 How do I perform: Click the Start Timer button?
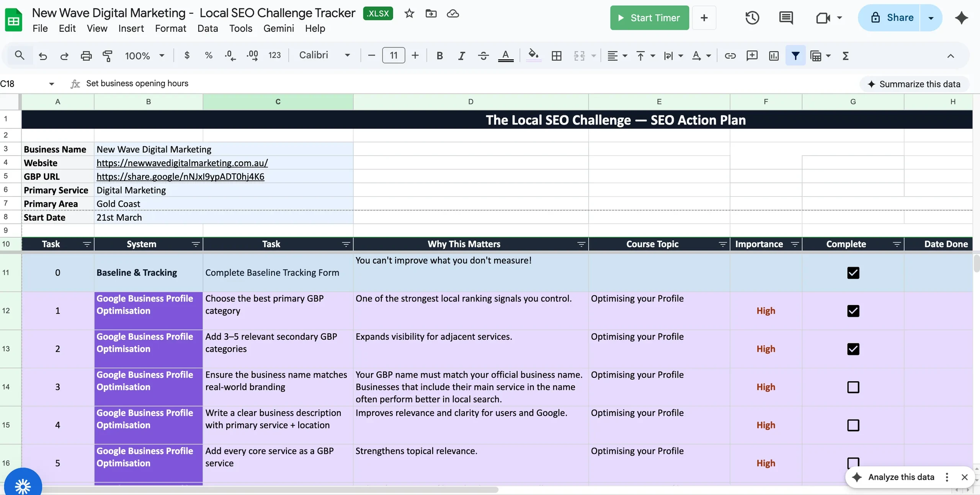[x=650, y=18]
